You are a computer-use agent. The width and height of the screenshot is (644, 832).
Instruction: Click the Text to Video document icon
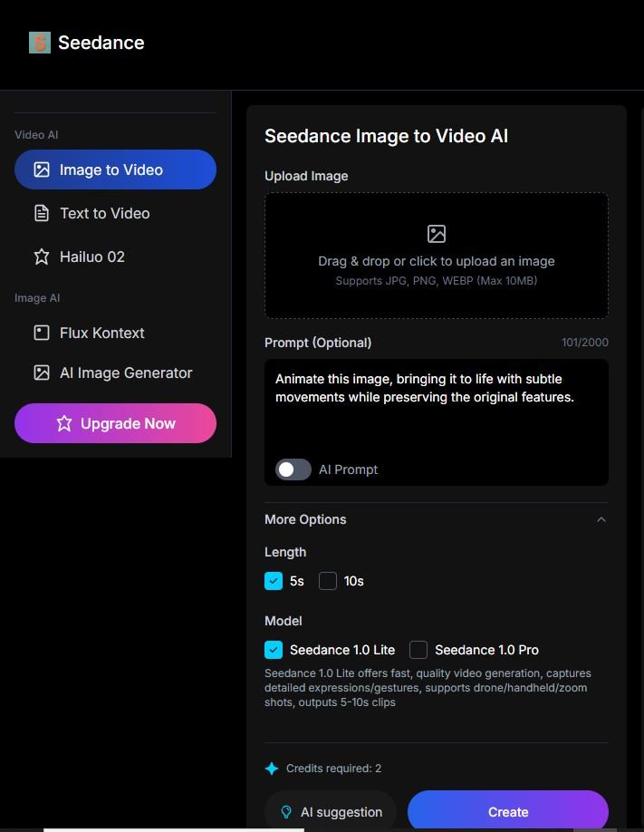click(x=42, y=213)
